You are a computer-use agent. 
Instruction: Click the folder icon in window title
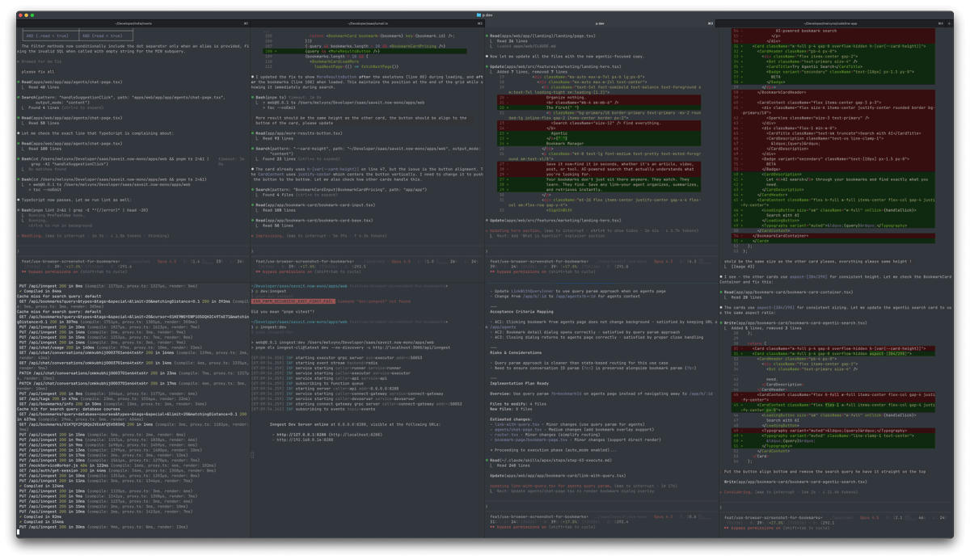click(x=479, y=15)
